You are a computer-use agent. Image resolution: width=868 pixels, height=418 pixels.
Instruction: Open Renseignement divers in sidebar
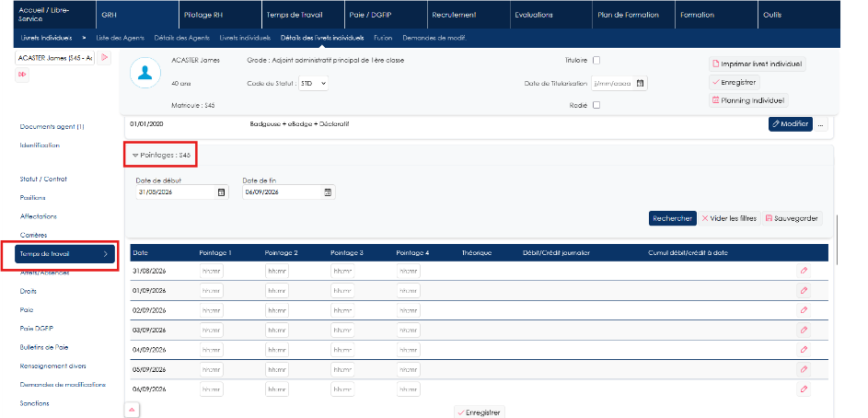[53, 366]
